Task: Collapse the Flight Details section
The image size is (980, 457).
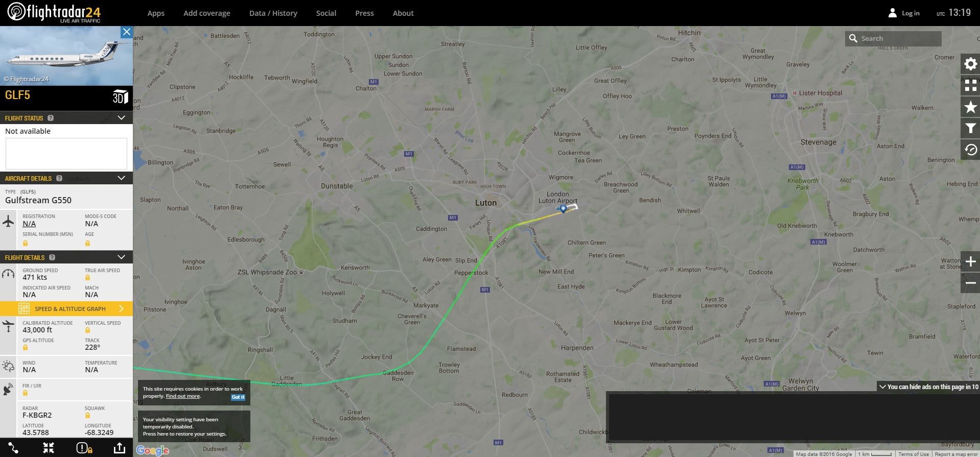Action: (x=121, y=257)
